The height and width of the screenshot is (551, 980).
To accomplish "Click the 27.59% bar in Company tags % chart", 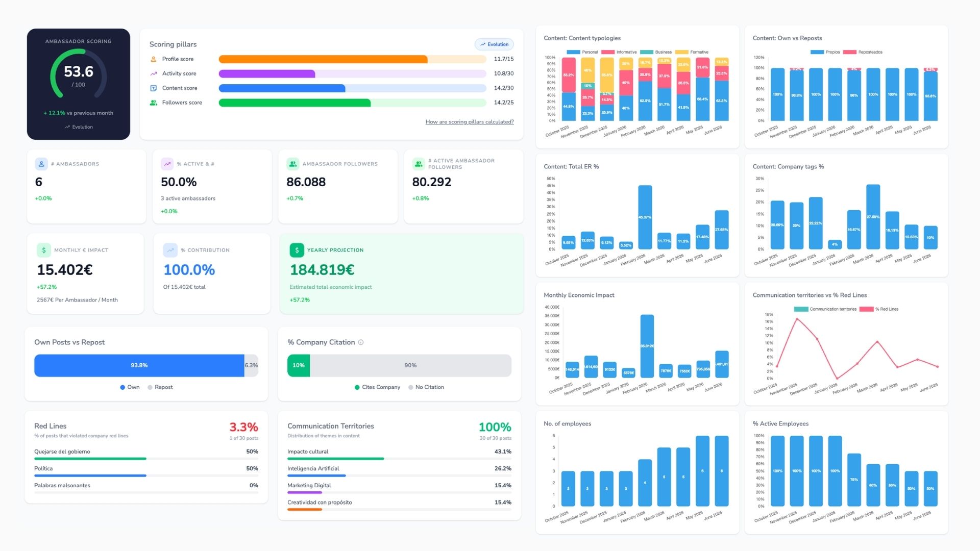I will [x=873, y=217].
